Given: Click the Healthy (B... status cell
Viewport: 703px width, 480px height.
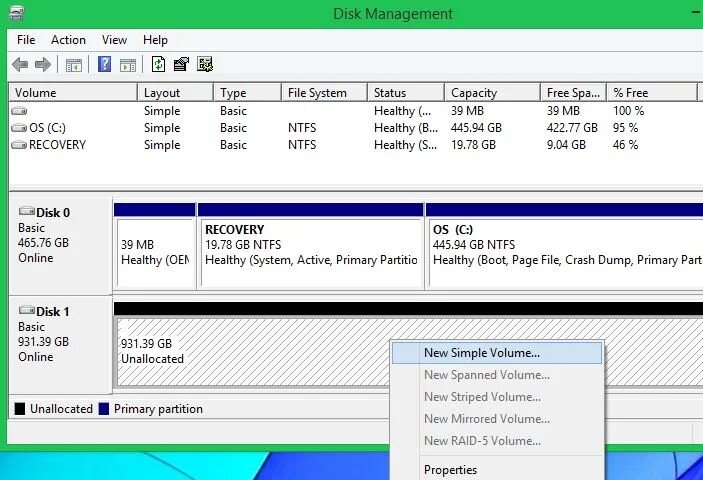Looking at the screenshot, I should (406, 128).
